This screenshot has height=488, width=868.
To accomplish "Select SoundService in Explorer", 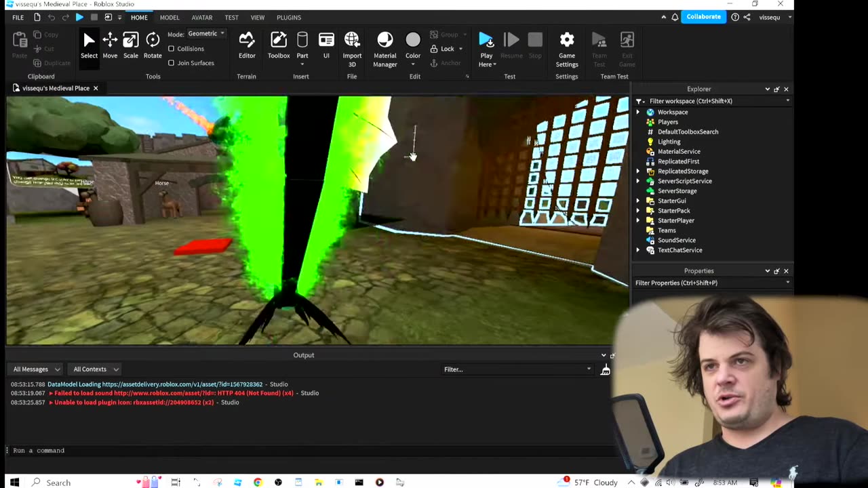I will tap(677, 241).
